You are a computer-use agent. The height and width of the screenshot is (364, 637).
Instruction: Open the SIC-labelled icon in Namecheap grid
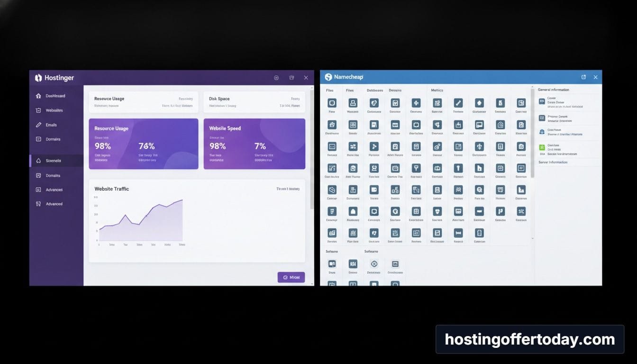point(521,211)
